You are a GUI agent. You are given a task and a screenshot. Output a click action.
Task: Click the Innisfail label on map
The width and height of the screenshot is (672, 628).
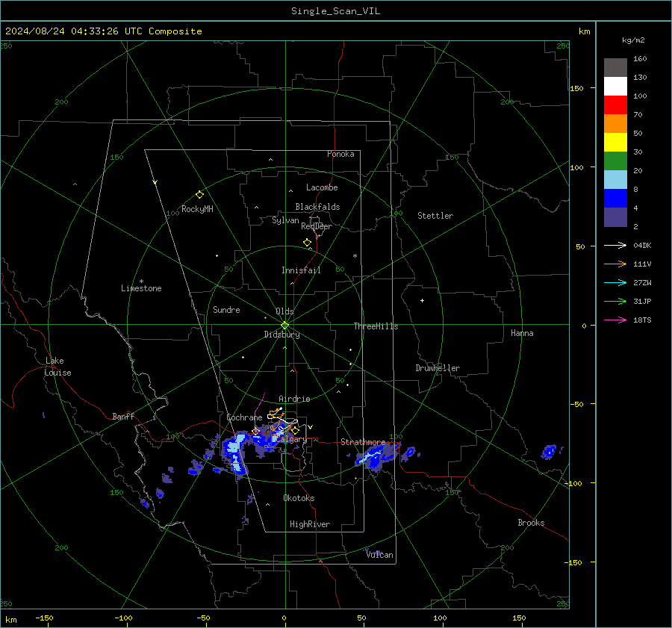[x=301, y=270]
